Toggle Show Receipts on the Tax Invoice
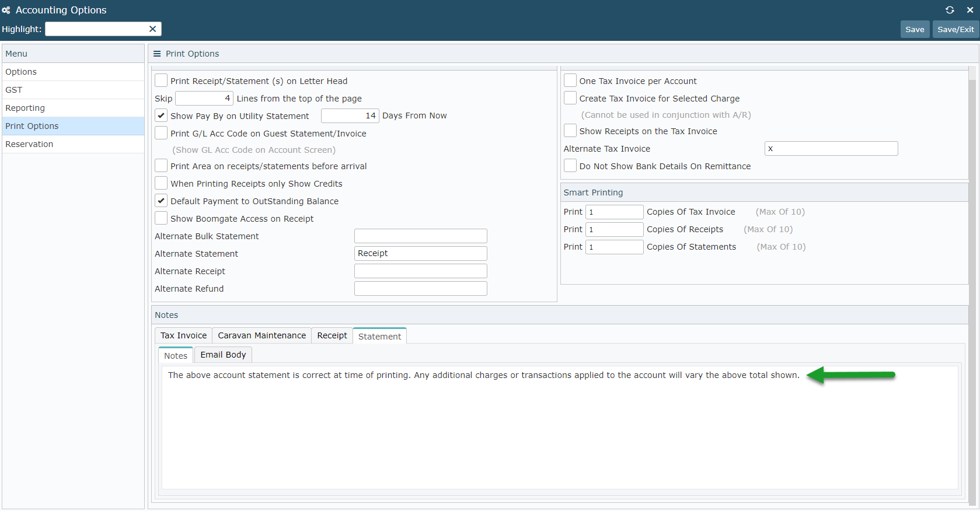The height and width of the screenshot is (511, 980). [570, 131]
